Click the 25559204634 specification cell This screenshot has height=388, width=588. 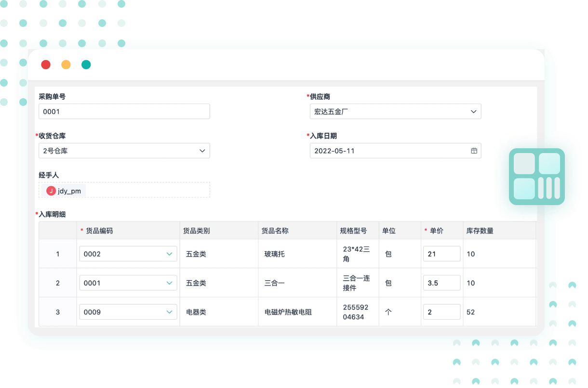(x=358, y=312)
